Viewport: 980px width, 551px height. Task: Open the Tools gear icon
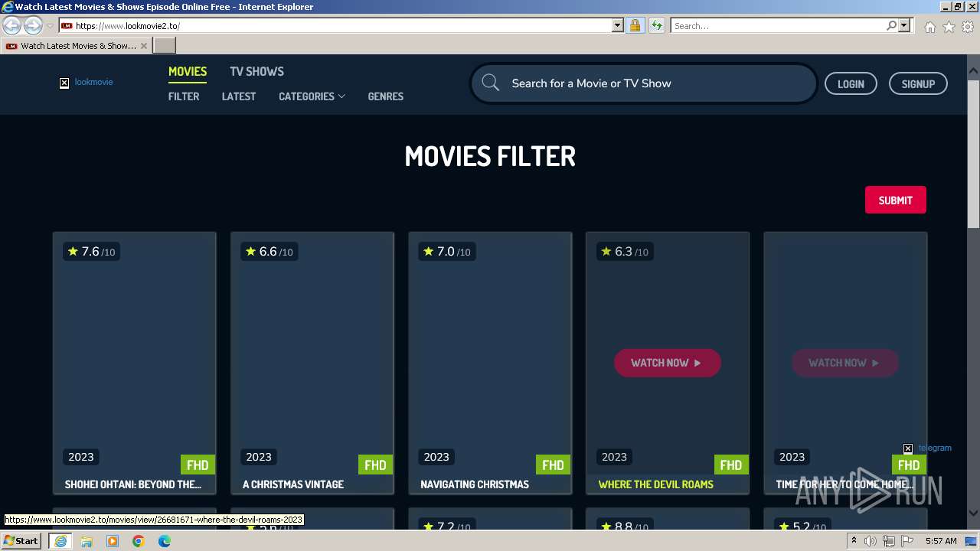967,27
